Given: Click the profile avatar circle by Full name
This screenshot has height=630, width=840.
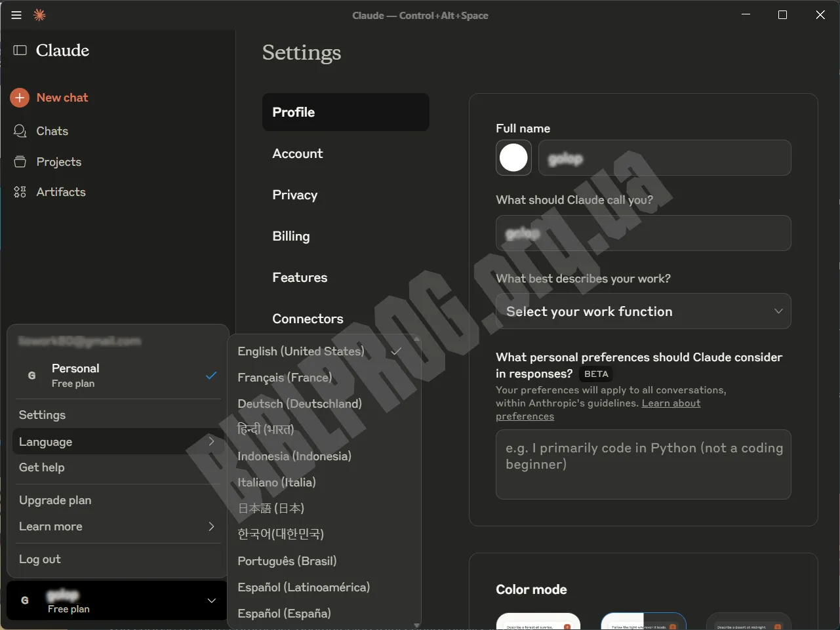Looking at the screenshot, I should [x=513, y=158].
